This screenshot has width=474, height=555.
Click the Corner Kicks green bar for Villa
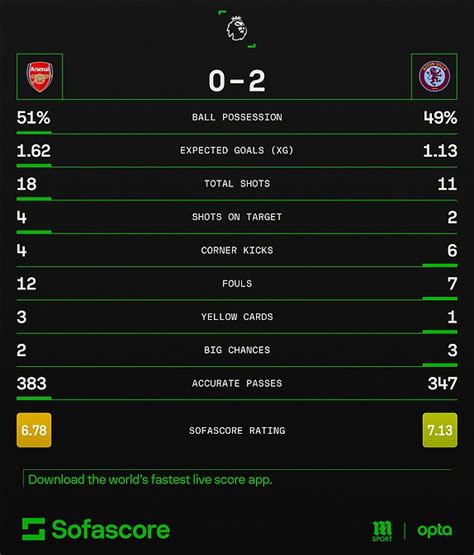click(440, 265)
